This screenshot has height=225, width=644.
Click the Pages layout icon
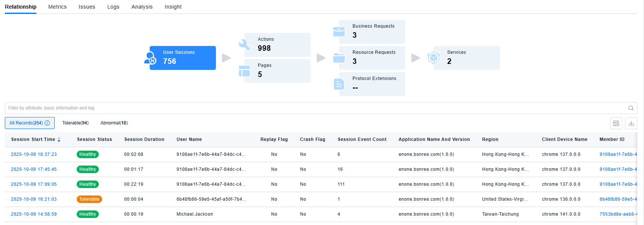click(x=244, y=71)
